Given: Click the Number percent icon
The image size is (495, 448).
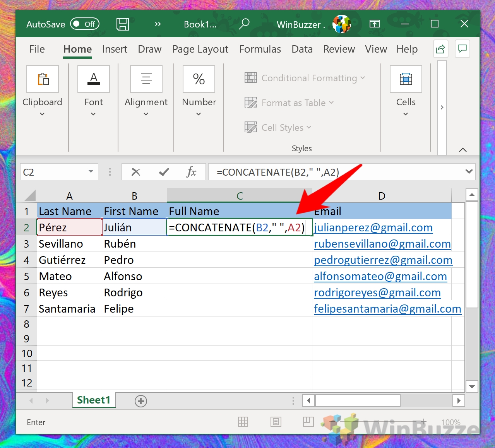Looking at the screenshot, I should click(x=199, y=79).
